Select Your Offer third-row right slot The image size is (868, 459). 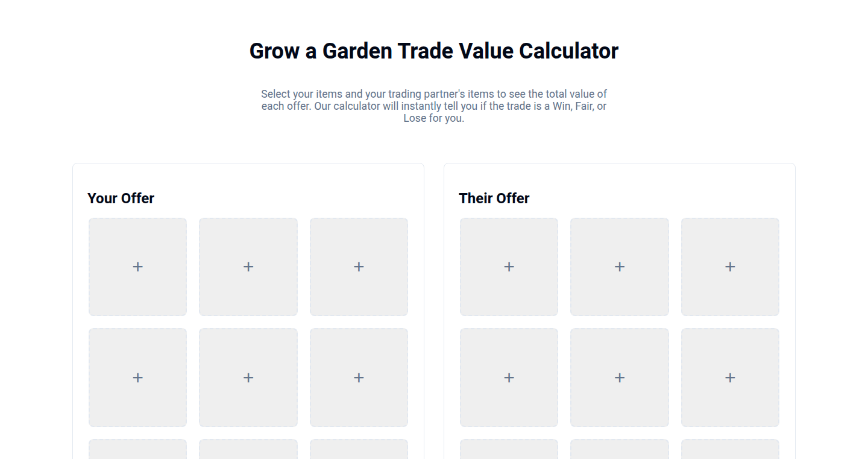click(359, 449)
